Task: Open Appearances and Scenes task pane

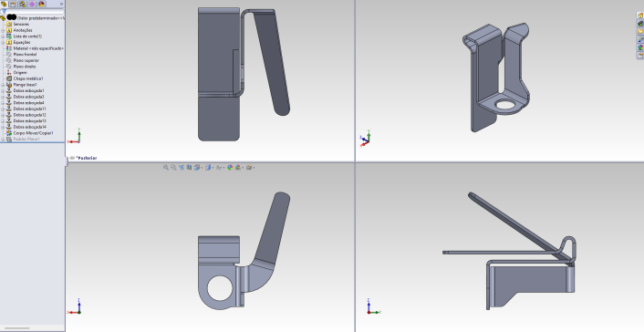Action: pos(639,47)
